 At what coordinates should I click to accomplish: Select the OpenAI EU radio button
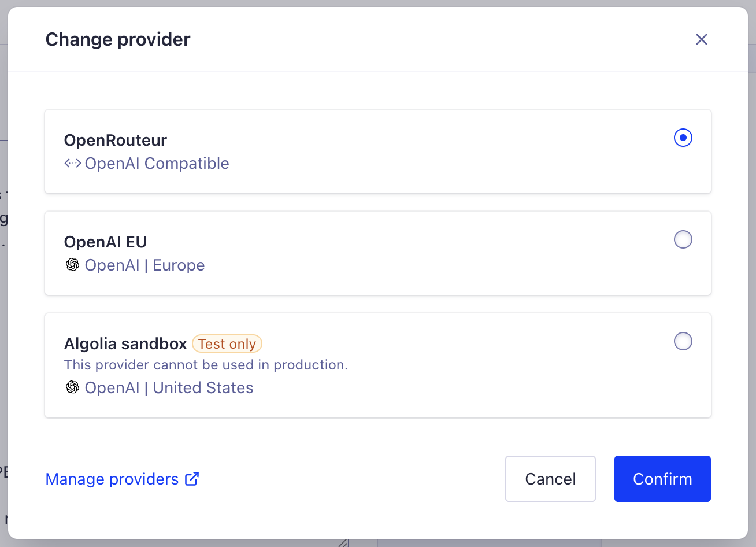pos(683,239)
